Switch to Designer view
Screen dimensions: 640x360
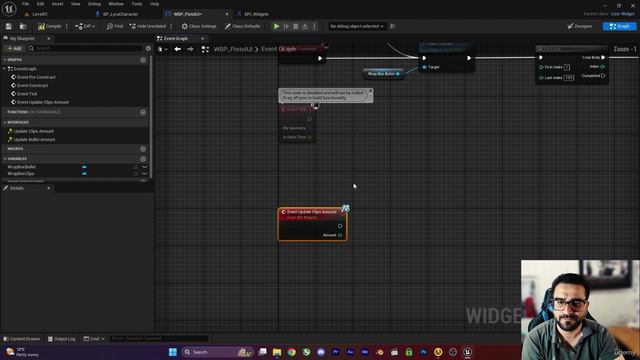[x=580, y=26]
